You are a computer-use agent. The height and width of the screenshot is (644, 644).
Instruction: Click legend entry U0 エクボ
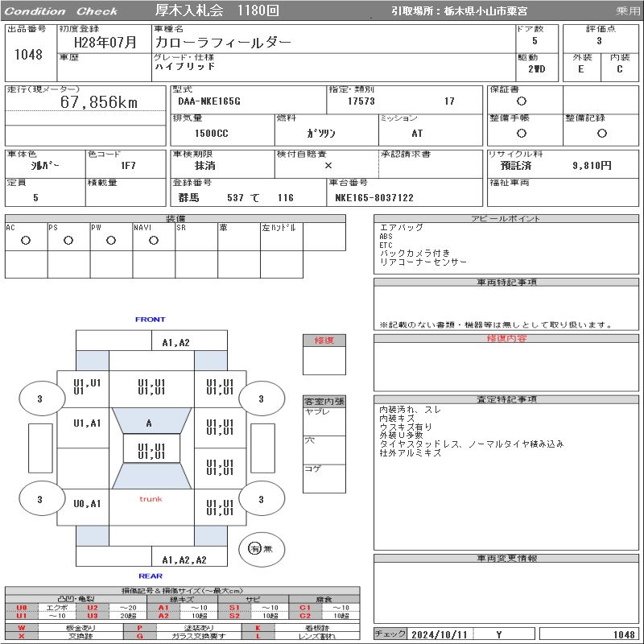39,608
